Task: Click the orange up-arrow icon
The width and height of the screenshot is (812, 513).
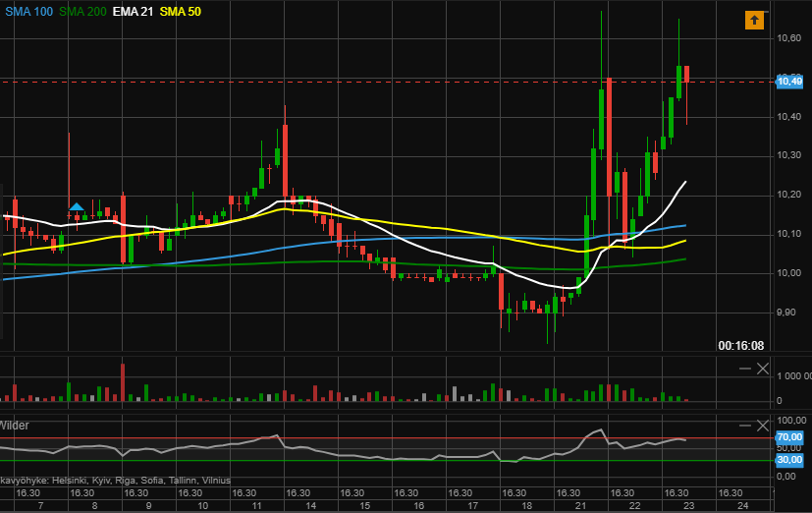Action: [x=754, y=20]
